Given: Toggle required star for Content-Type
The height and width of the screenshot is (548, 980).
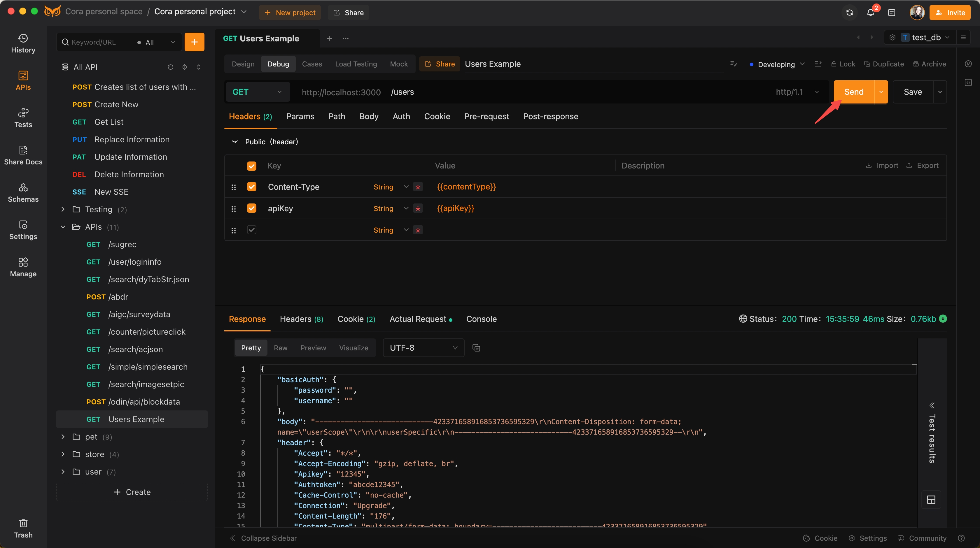Looking at the screenshot, I should pyautogui.click(x=418, y=187).
